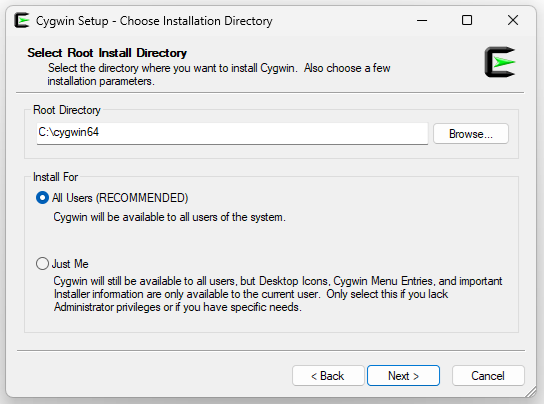Click the Administrator privileges description text
Image resolution: width=544 pixels, height=404 pixels.
coord(278,294)
